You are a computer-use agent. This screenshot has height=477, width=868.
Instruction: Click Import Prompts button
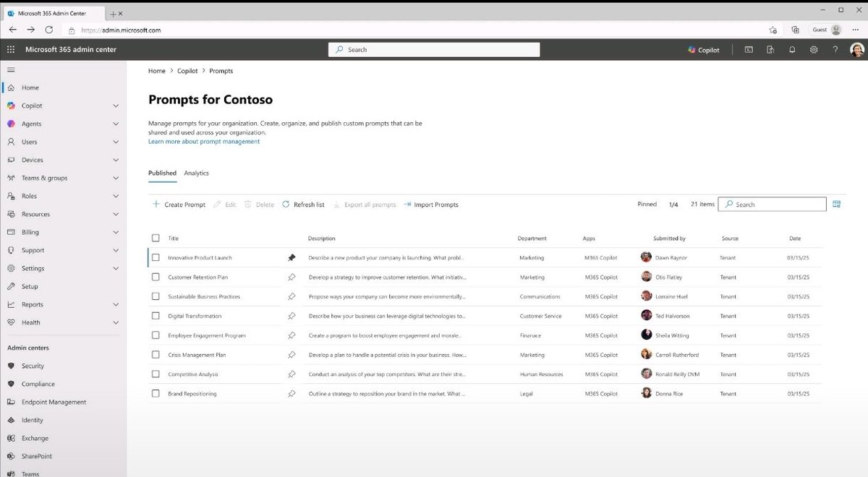431,205
